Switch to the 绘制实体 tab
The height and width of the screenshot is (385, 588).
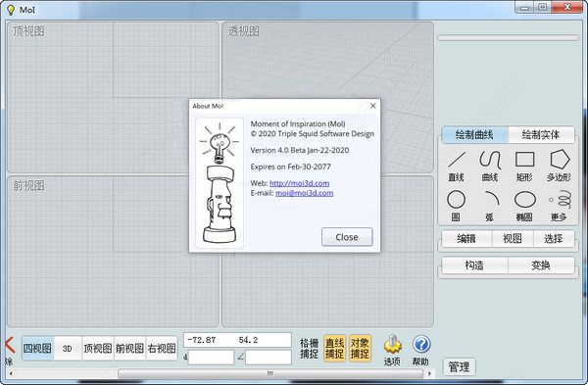pyautogui.click(x=541, y=134)
